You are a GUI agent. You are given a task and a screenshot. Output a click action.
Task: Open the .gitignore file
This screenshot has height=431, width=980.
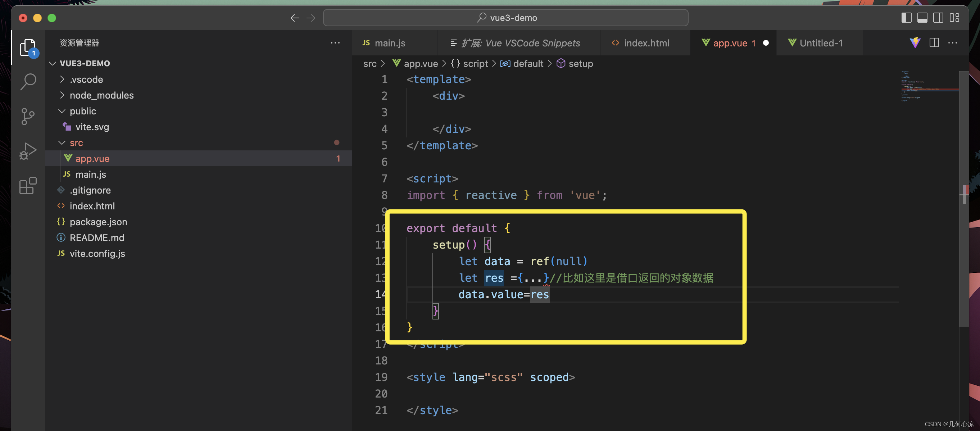[198, 190]
